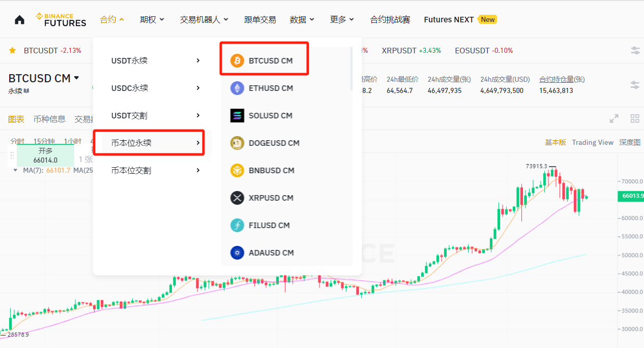
Task: Select the XRP icon for XRPUSD CM
Action: pos(237,198)
